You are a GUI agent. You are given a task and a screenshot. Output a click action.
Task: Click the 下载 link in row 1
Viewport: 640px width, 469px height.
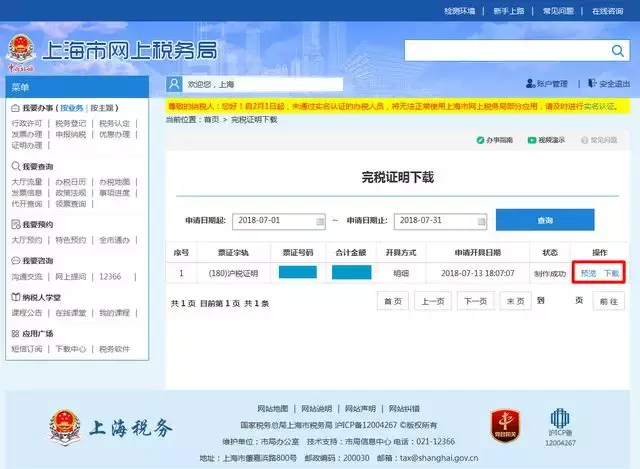611,273
